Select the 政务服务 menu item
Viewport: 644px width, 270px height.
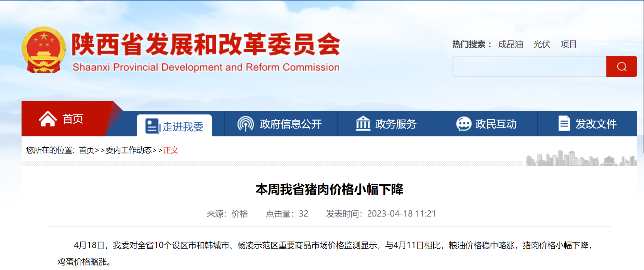pyautogui.click(x=396, y=124)
